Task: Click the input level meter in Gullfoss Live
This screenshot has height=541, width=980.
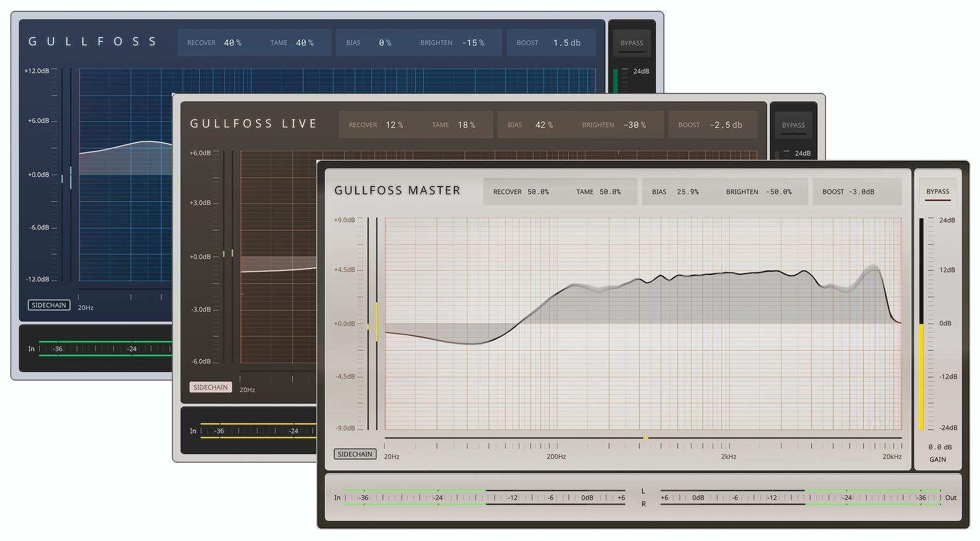Action: 258,431
